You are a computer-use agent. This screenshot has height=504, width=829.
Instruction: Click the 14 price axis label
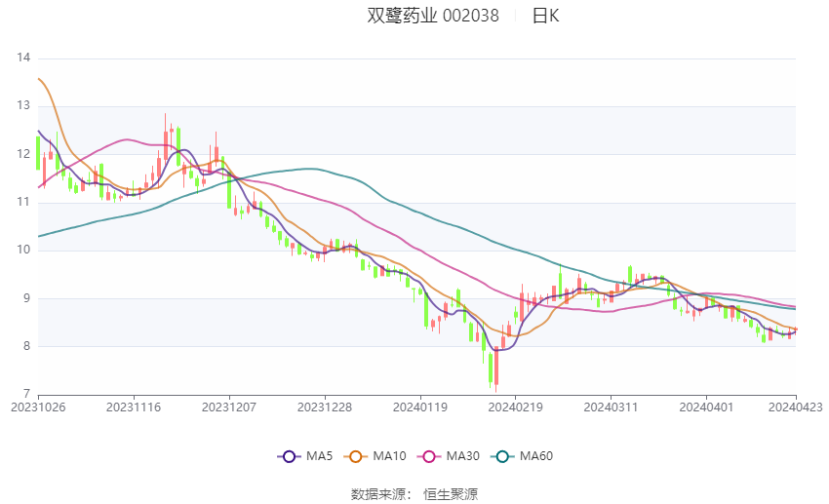tap(23, 58)
